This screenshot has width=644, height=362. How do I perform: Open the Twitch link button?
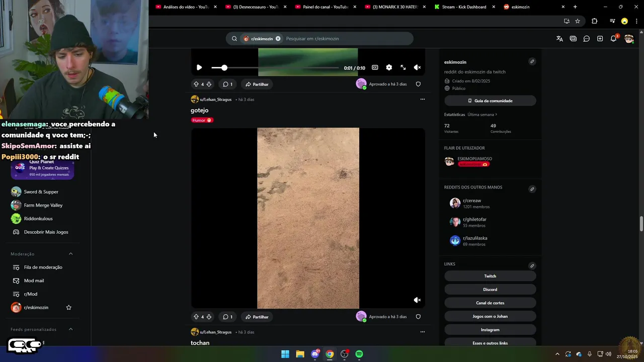point(490,276)
